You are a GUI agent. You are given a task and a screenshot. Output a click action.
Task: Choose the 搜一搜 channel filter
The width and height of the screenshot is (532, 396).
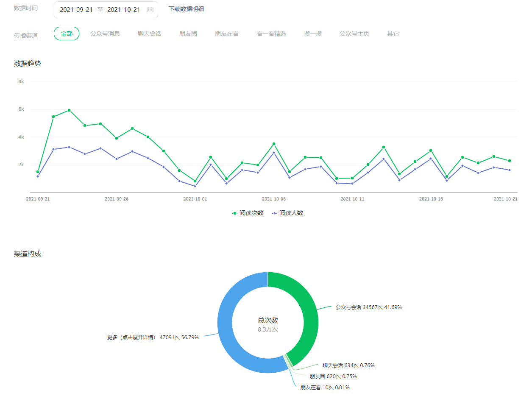[313, 33]
